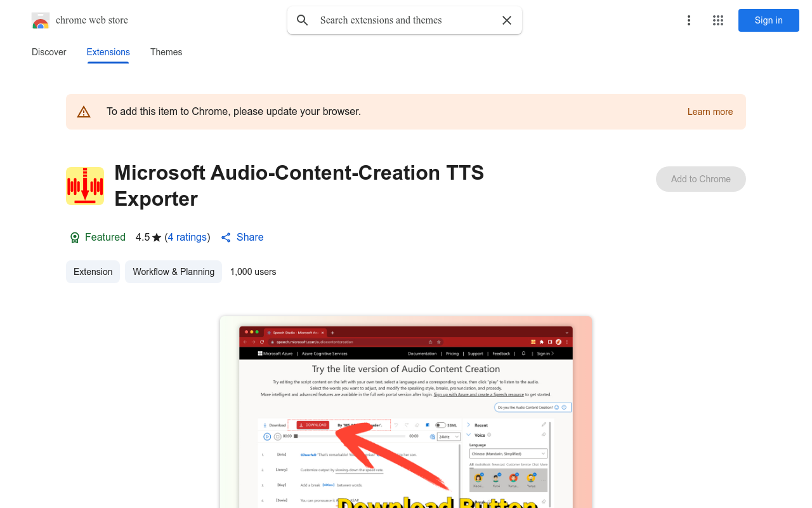The image size is (812, 508).
Task: Click the chrome web store title text
Action: pyautogui.click(x=92, y=20)
